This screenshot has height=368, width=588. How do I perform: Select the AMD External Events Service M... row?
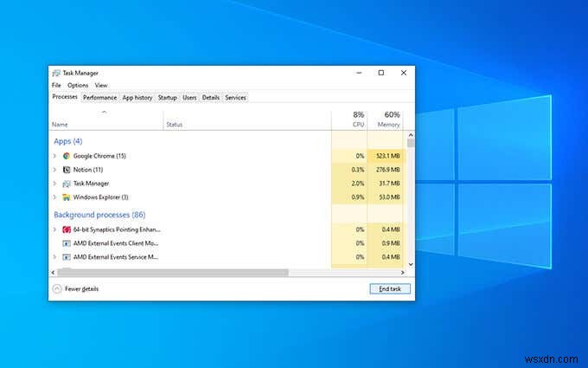coord(116,257)
